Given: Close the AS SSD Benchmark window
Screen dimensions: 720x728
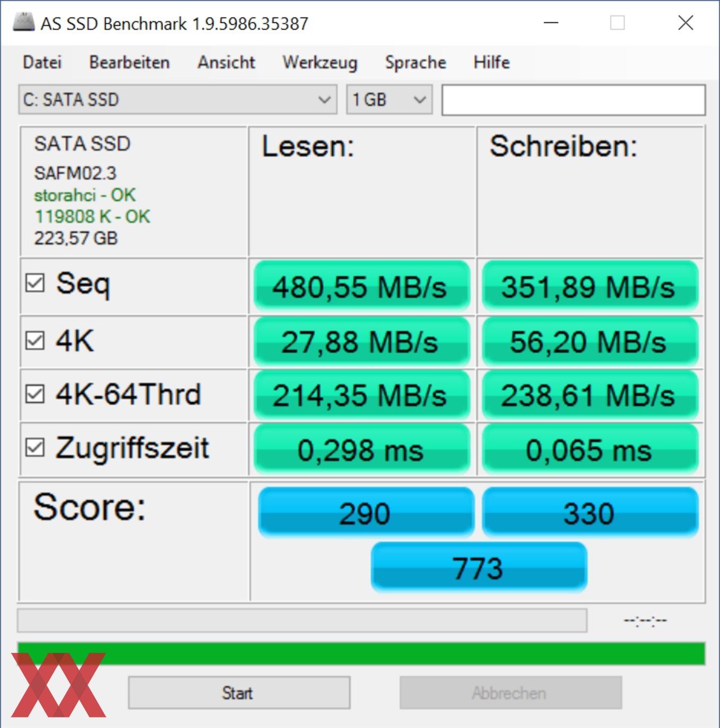Looking at the screenshot, I should 686,23.
